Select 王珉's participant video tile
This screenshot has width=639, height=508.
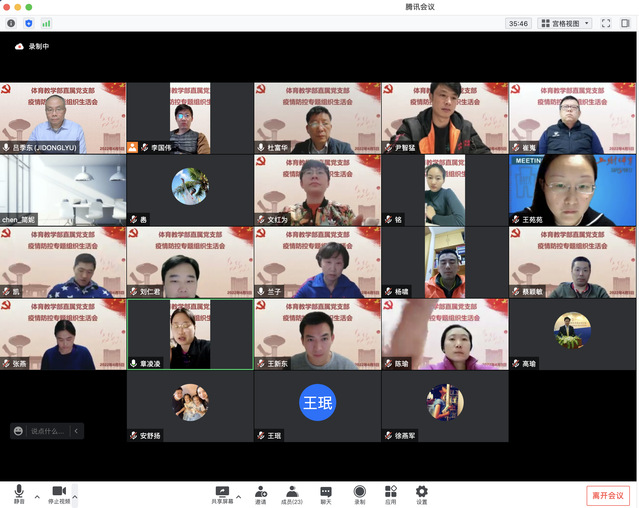tap(317, 406)
